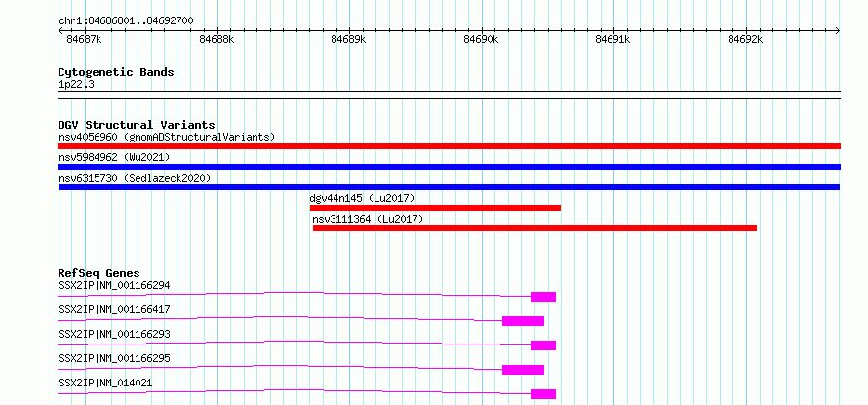Click the magenta exon box of NM_001166295
Viewport: 868px width, 405px height.
click(523, 370)
